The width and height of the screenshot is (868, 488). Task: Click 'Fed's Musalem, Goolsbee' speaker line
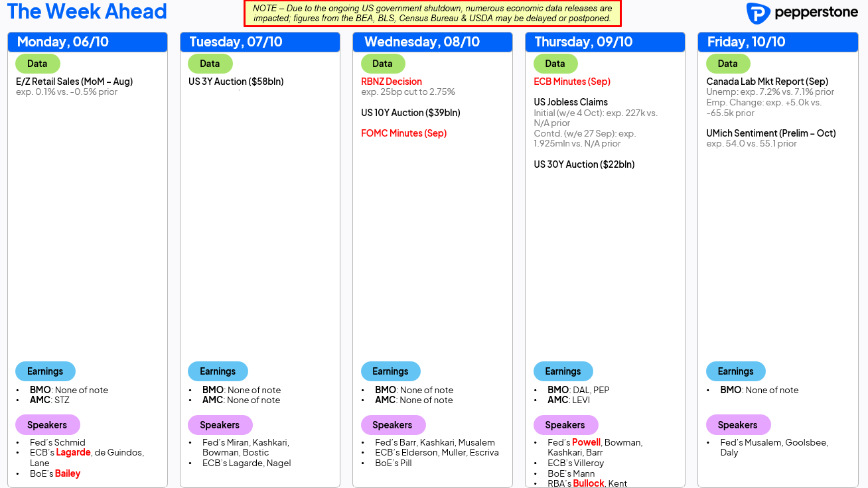(774, 443)
